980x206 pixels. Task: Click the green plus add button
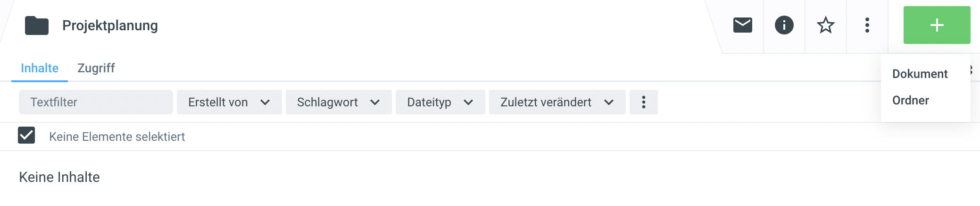click(x=937, y=25)
